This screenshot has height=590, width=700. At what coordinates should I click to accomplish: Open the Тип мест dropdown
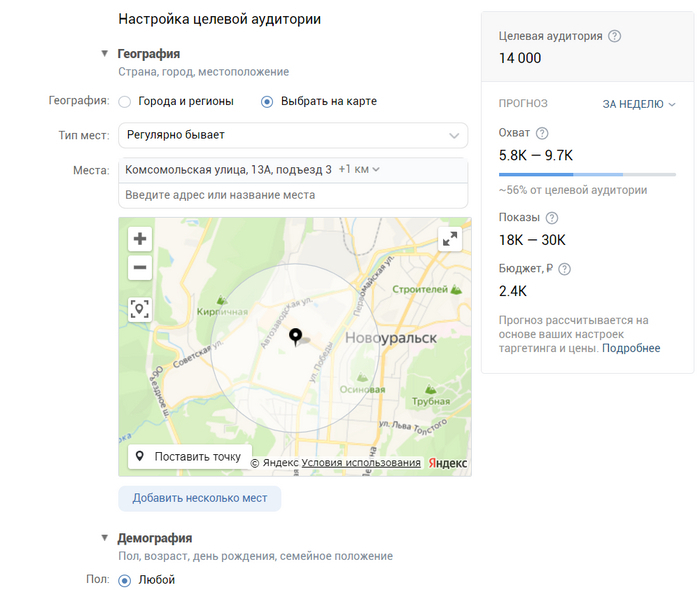coord(293,135)
